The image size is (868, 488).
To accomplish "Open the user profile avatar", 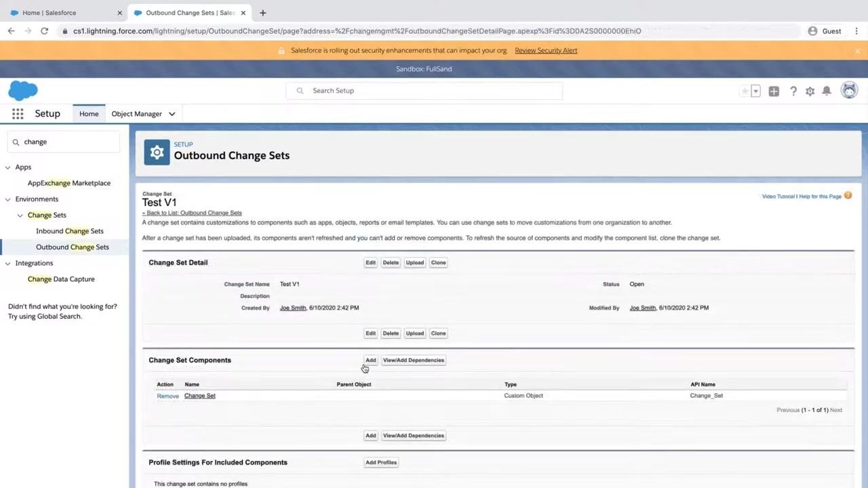I will (x=849, y=90).
